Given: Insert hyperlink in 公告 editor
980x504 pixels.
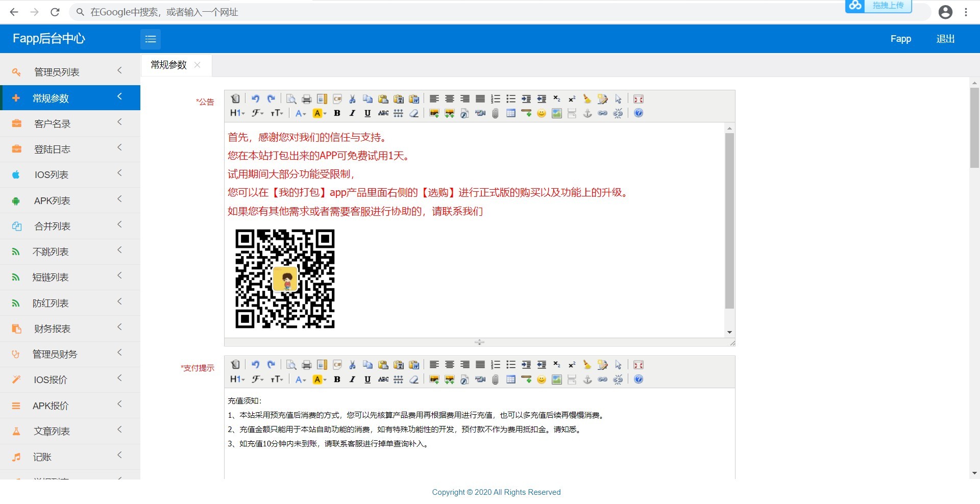Looking at the screenshot, I should (x=603, y=113).
